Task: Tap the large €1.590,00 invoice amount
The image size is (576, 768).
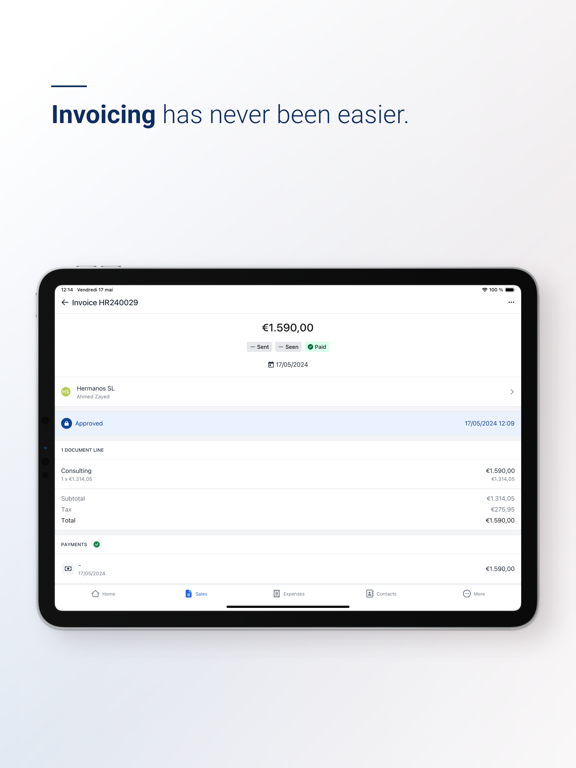Action: coord(288,328)
